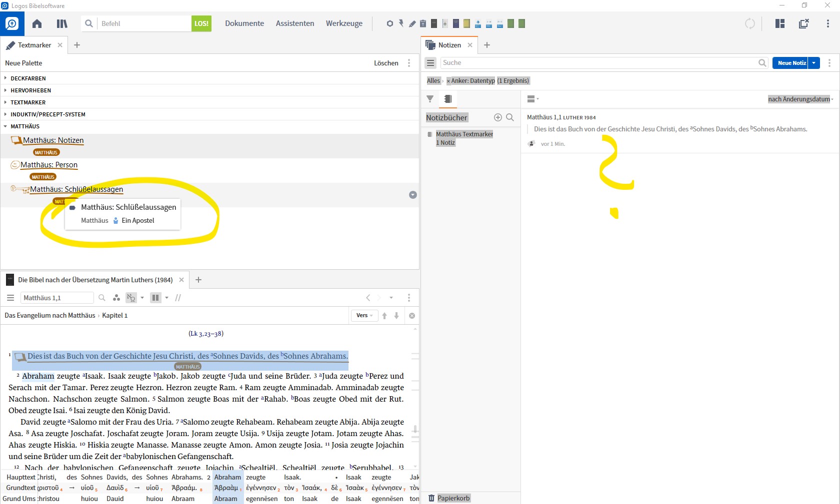Open Textmarker palette kebab menu

coord(409,63)
